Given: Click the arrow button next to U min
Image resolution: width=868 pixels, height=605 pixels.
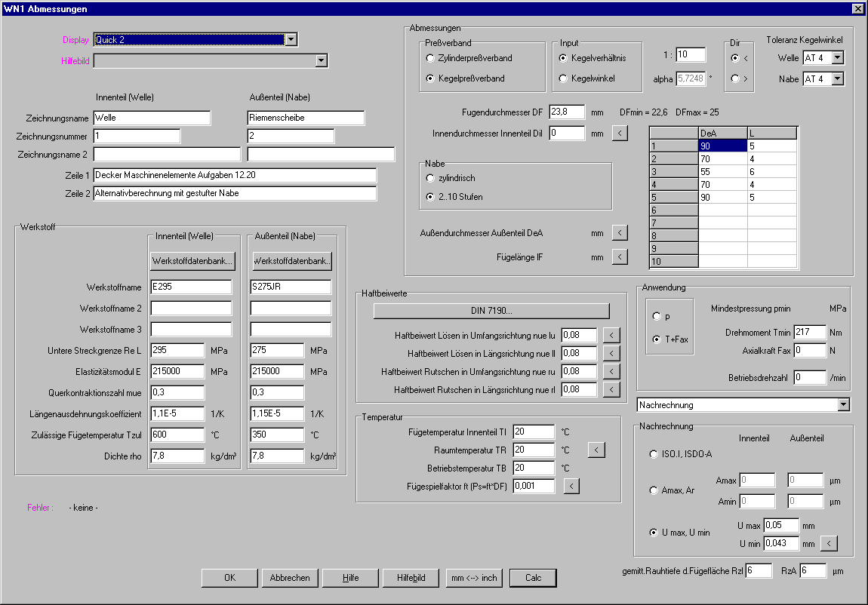Looking at the screenshot, I should (828, 542).
